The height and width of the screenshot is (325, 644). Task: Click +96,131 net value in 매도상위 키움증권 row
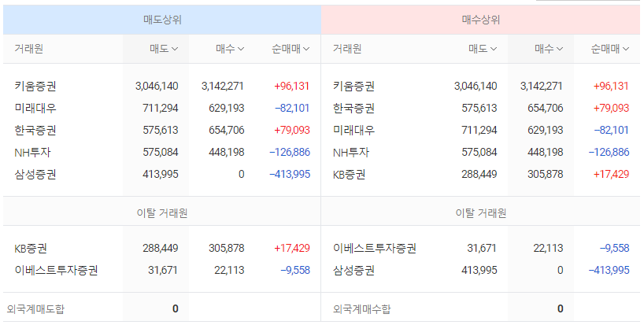[291, 87]
